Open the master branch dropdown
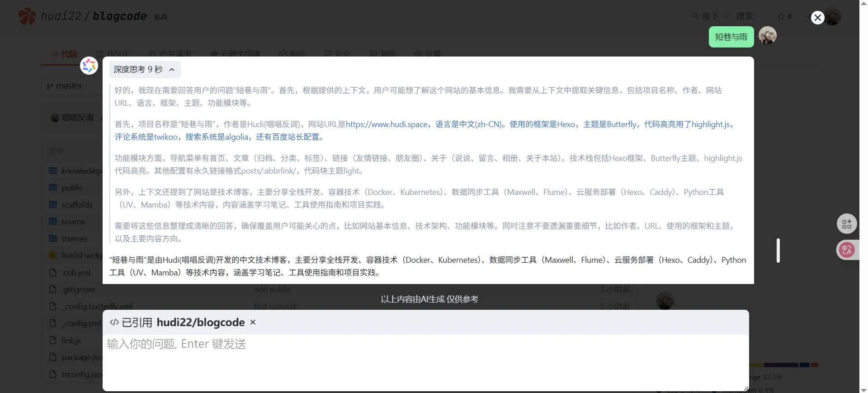868x393 pixels. [72, 86]
